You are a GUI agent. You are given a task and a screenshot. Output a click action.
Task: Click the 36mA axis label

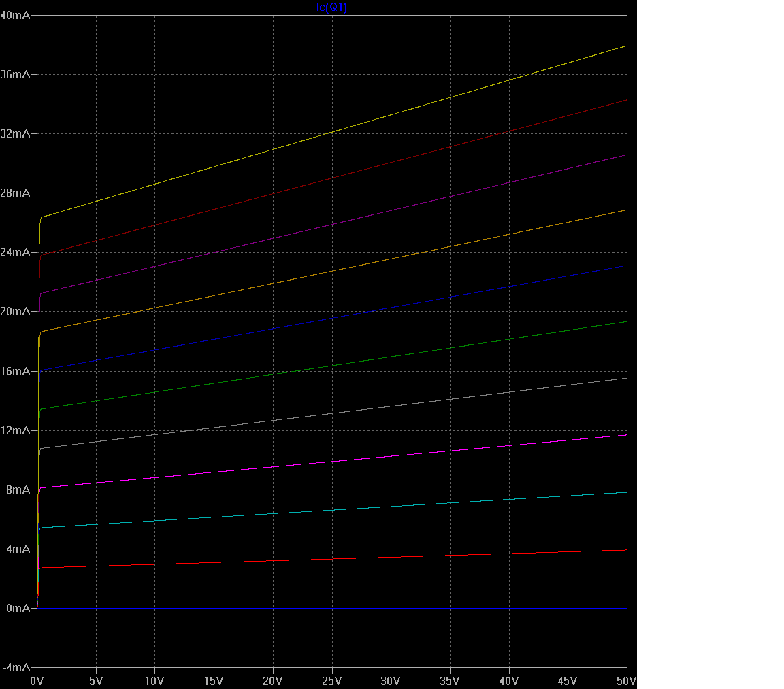tap(15, 75)
